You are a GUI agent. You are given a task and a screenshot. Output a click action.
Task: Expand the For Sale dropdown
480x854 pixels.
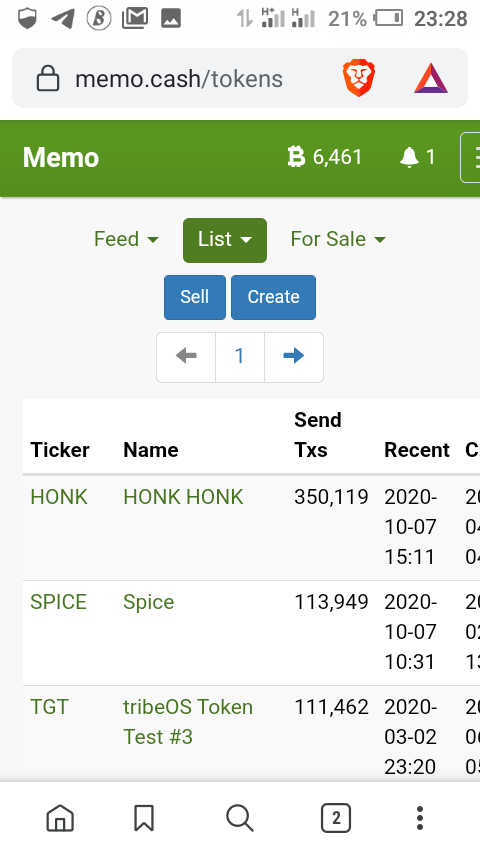point(338,239)
